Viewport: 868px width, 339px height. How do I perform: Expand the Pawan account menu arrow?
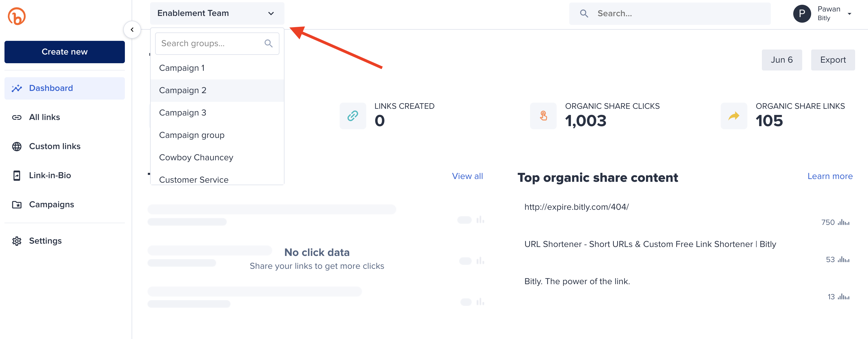pos(850,14)
